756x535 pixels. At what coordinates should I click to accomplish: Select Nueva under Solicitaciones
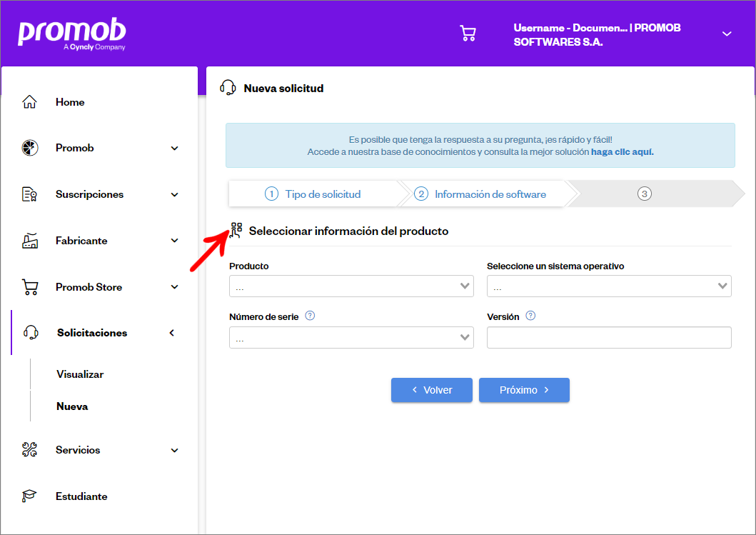pos(72,406)
